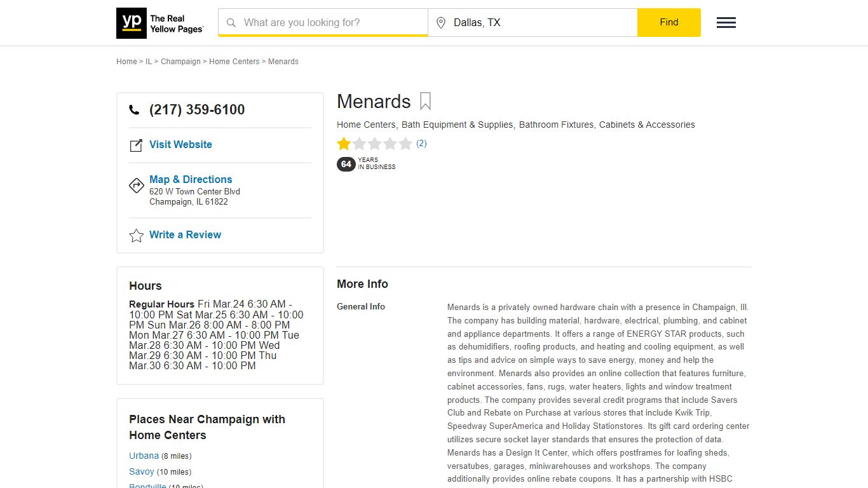Viewport: 868px width, 488px height.
Task: Click the external link icon for Visit Website
Action: click(136, 146)
